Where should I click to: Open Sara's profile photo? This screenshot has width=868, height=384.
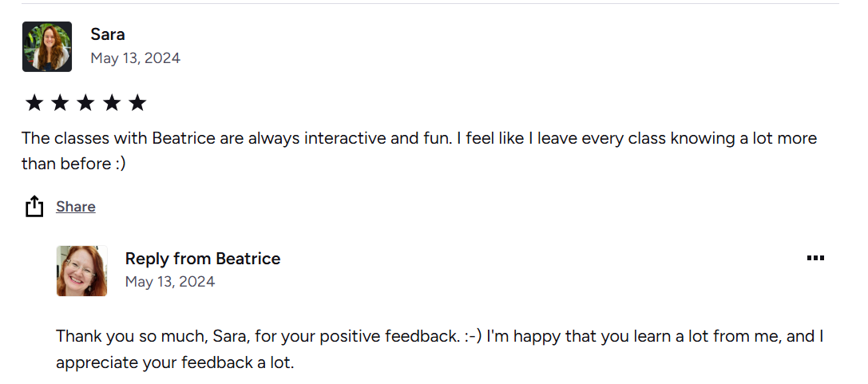coord(47,46)
